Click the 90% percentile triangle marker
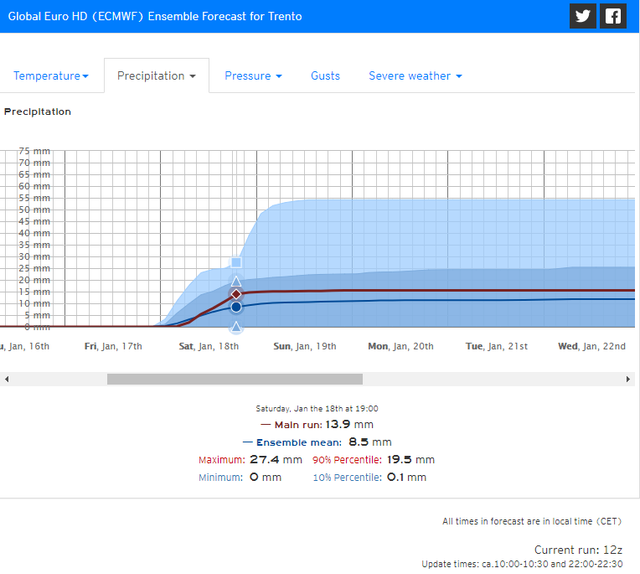The height and width of the screenshot is (574, 640). 236,281
